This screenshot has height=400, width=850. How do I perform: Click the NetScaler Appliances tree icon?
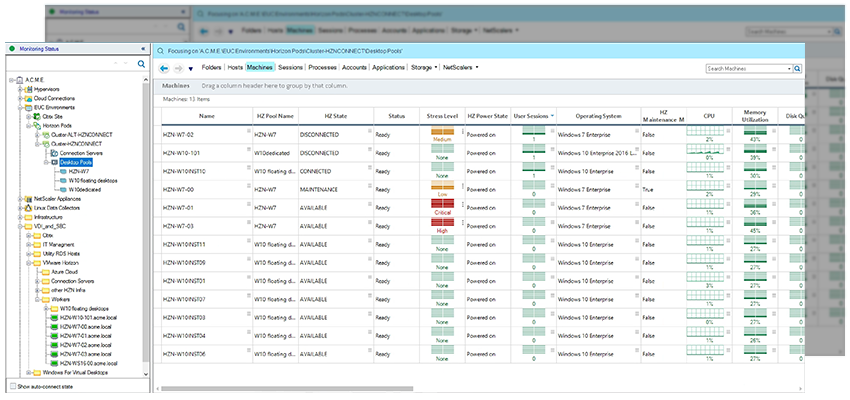[x=29, y=199]
